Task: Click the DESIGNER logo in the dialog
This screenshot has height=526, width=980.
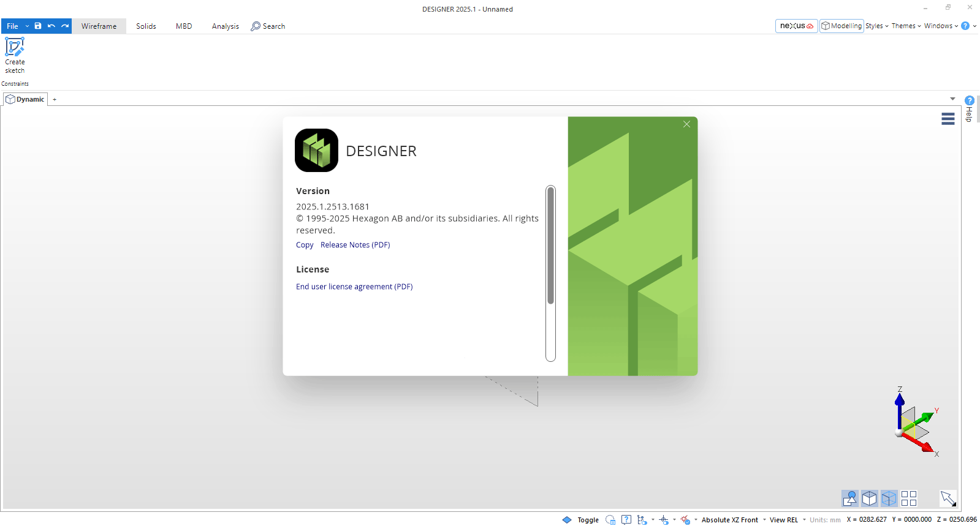Action: point(316,150)
